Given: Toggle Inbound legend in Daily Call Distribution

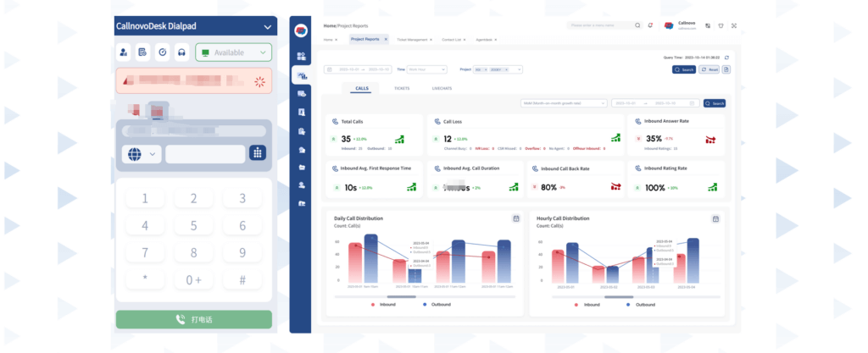Looking at the screenshot, I should (x=384, y=305).
